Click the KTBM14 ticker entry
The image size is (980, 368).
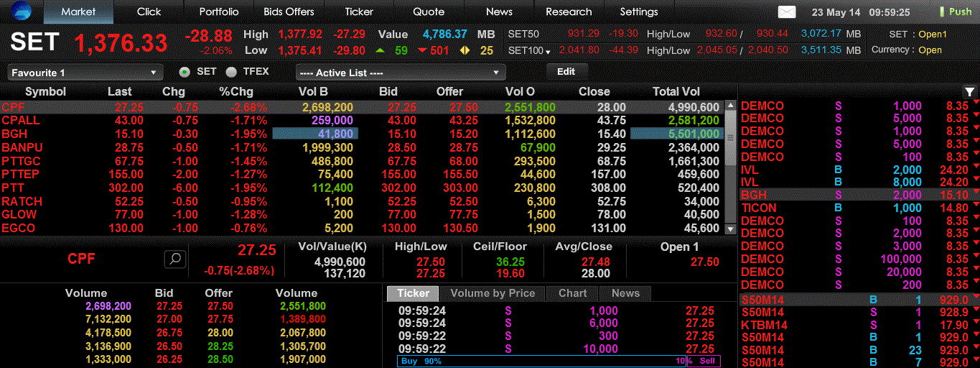point(859,325)
